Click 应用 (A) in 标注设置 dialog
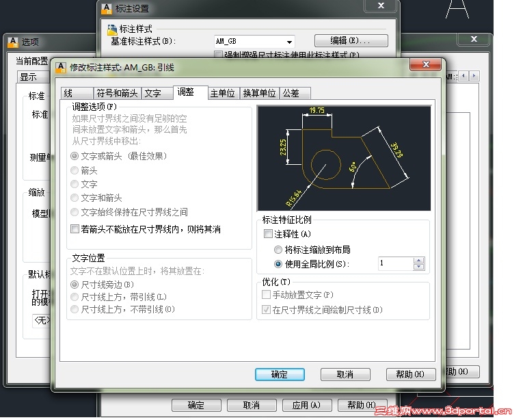The width and height of the screenshot is (525, 420). tap(307, 405)
